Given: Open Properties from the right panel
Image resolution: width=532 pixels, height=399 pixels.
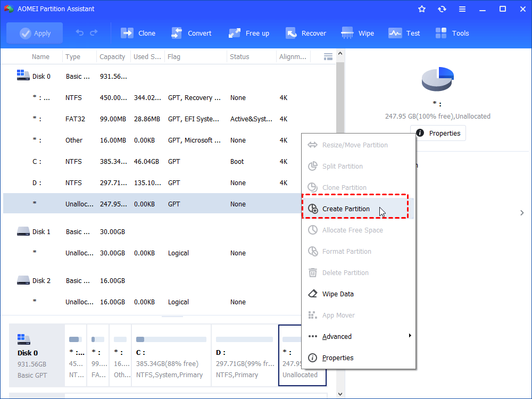Looking at the screenshot, I should pyautogui.click(x=438, y=133).
